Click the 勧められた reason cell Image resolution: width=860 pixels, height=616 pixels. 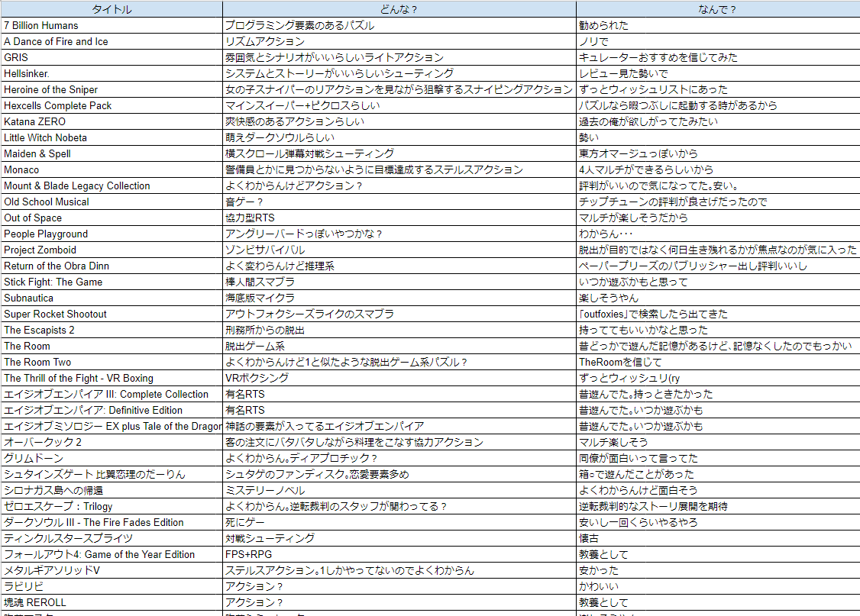tap(718, 25)
